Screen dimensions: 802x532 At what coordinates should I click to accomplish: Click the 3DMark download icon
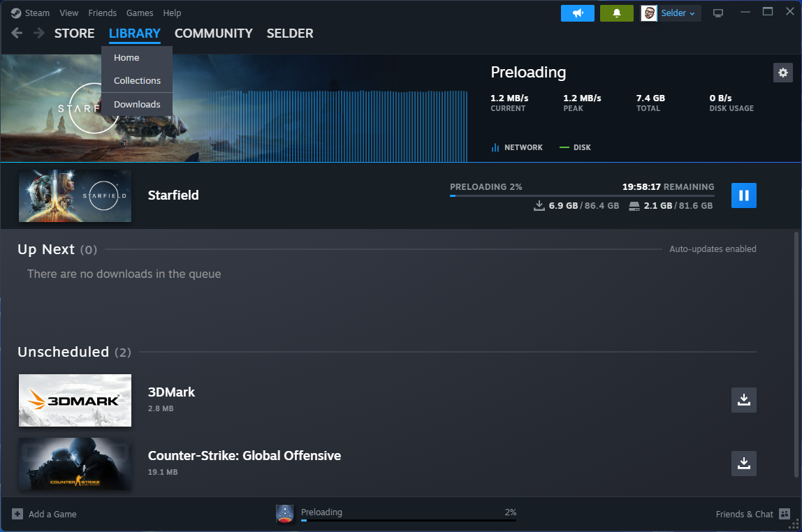click(743, 400)
